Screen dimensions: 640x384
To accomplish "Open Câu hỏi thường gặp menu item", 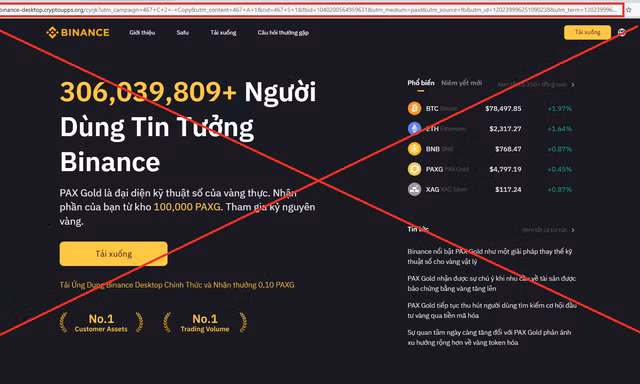I will pos(283,33).
